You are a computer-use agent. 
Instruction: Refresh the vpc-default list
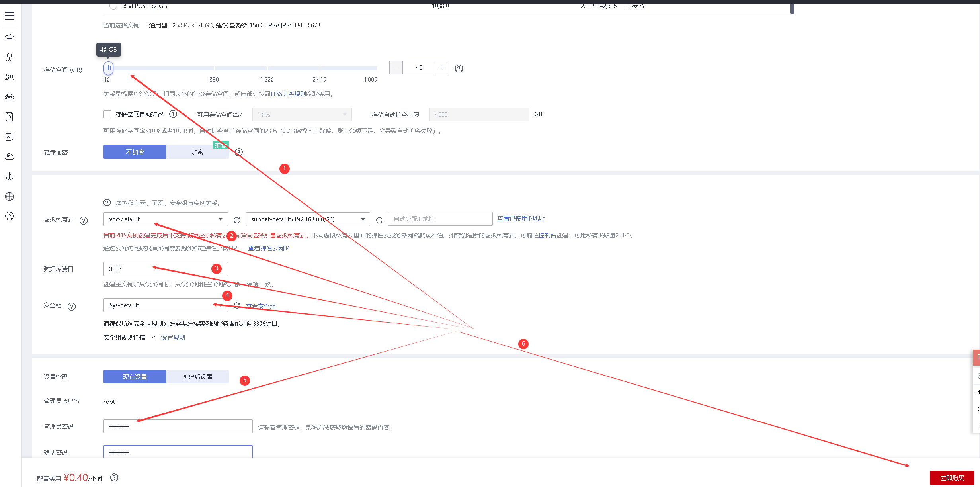click(237, 220)
